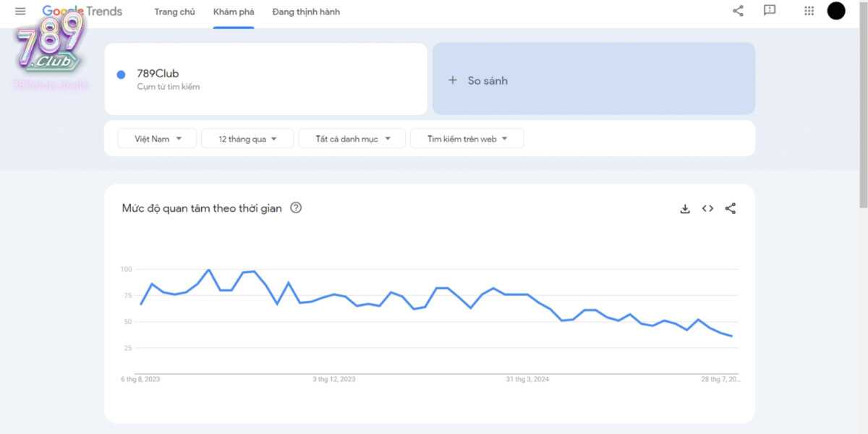Click the Google Trends share icon in header
The height and width of the screenshot is (434, 868).
737,11
